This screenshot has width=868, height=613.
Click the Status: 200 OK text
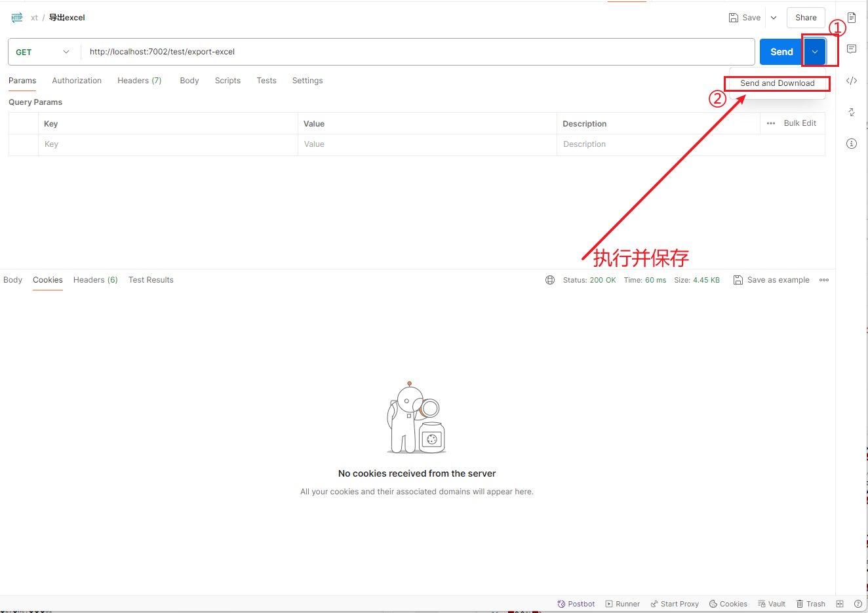point(589,280)
